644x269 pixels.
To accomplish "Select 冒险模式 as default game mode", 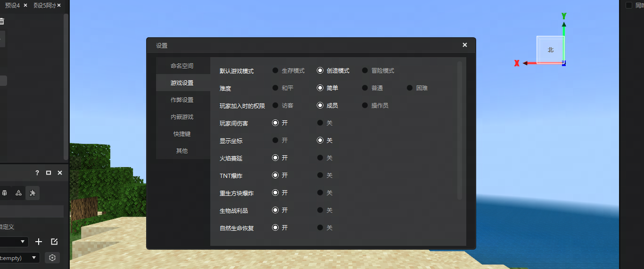I will [x=365, y=71].
